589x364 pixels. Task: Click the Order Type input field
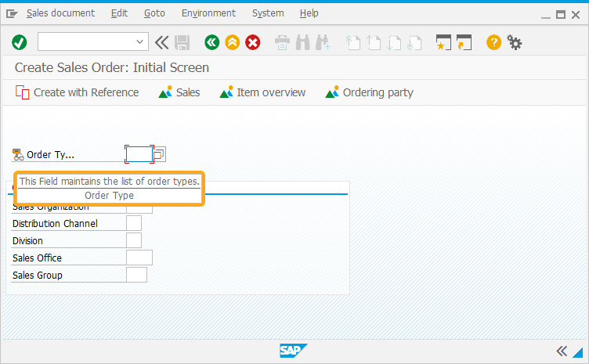(139, 154)
